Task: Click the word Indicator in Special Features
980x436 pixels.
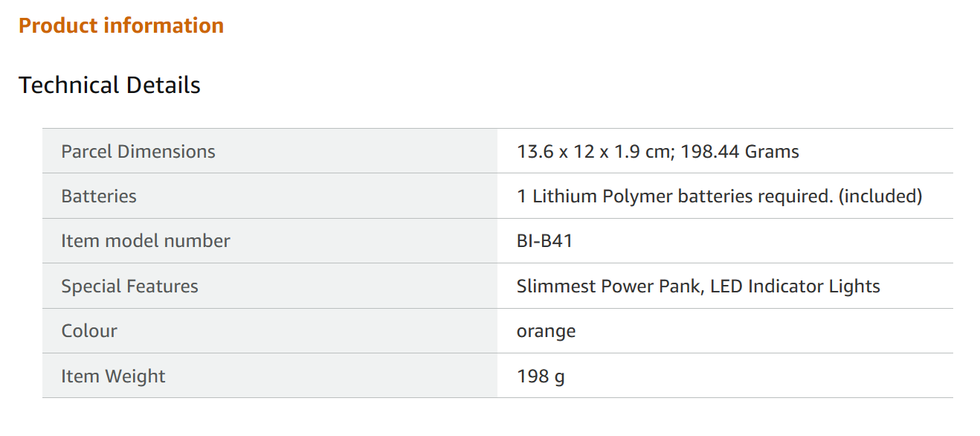Action: coord(786,286)
